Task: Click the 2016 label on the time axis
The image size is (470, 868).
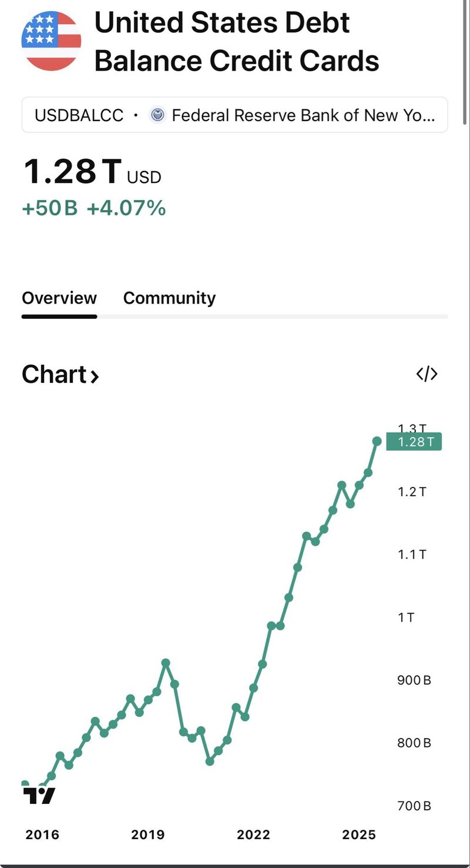Action: click(x=42, y=834)
